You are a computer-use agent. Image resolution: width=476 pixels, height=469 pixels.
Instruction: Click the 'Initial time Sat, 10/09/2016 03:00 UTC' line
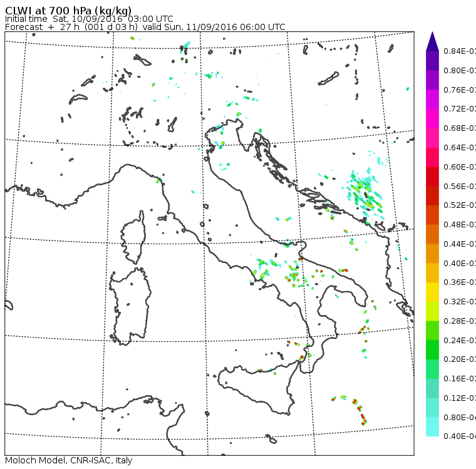tap(89, 19)
